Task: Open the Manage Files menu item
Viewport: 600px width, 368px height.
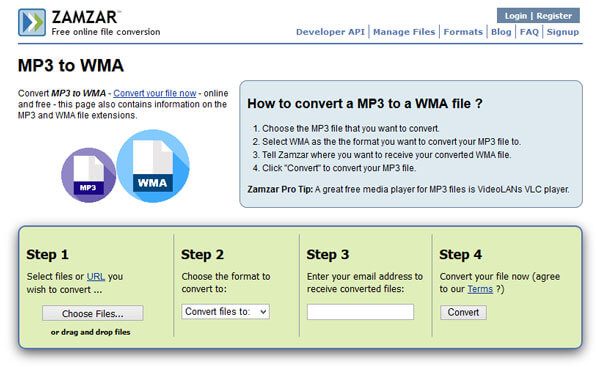Action: point(404,32)
